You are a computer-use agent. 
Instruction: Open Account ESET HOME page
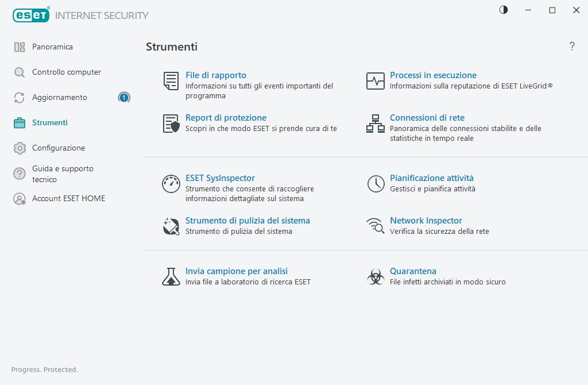coord(68,199)
